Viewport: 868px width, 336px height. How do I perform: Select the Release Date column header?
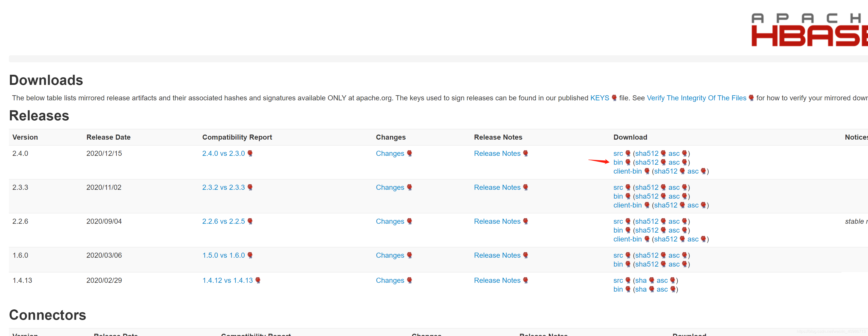[x=108, y=137]
